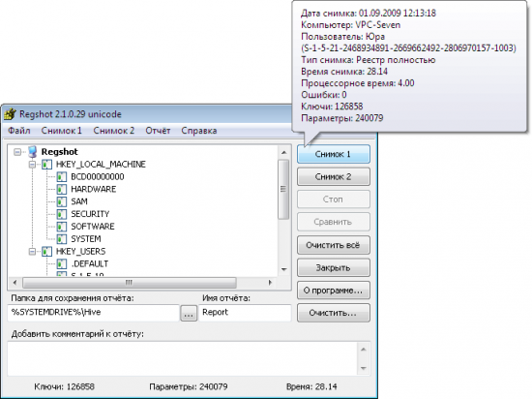Screen dimensions: 532x399
Task: Toggle the SYSTEM key checkbox icon
Action: 62,239
